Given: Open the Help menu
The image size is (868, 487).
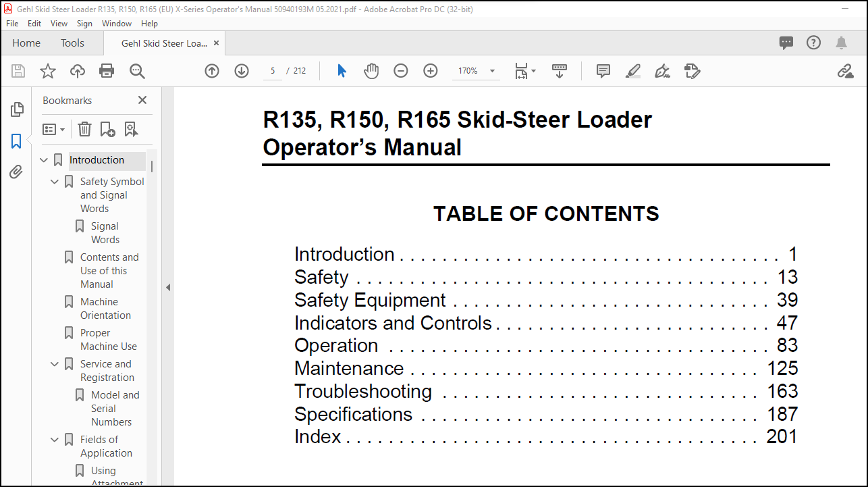Looking at the screenshot, I should point(149,24).
